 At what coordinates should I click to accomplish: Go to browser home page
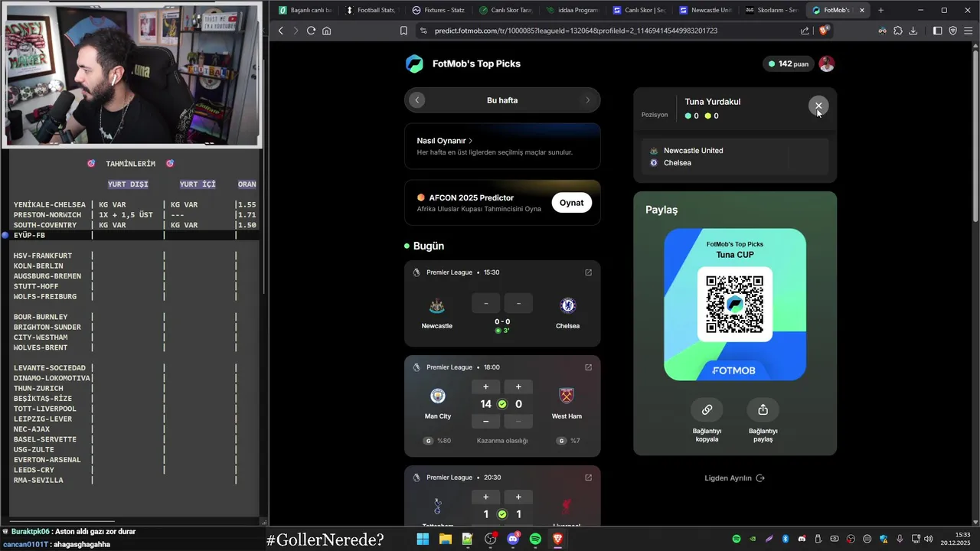tap(327, 31)
